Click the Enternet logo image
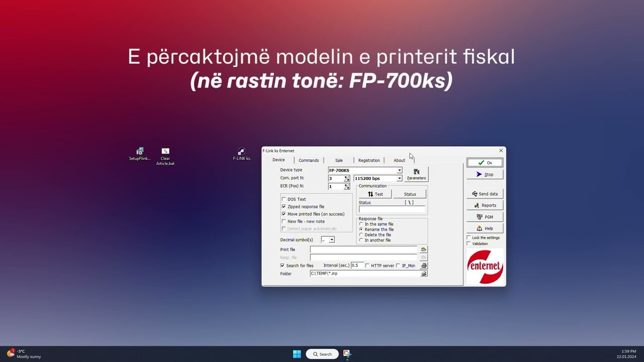The image size is (644, 362). pyautogui.click(x=485, y=266)
